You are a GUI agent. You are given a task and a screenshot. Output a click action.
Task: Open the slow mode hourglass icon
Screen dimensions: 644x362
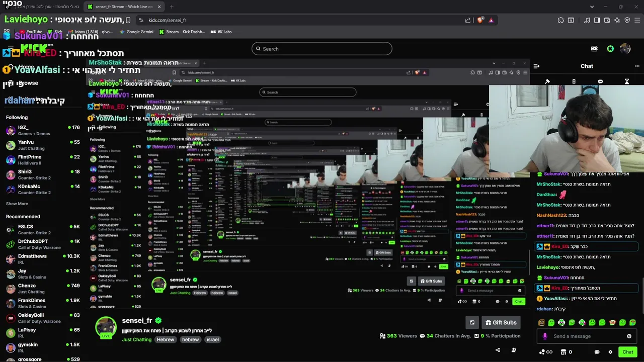tap(627, 81)
